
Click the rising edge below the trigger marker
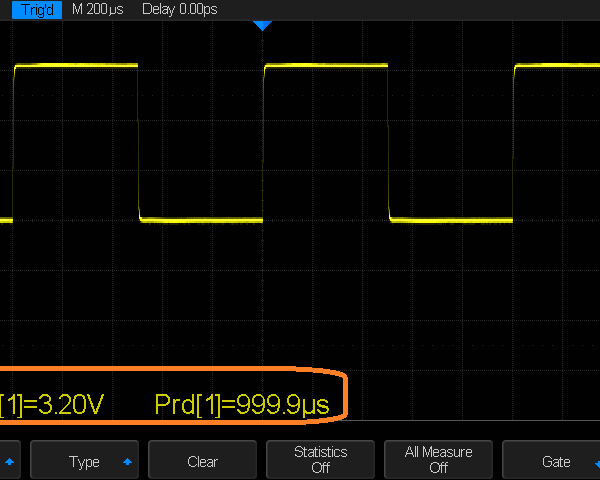point(263,140)
